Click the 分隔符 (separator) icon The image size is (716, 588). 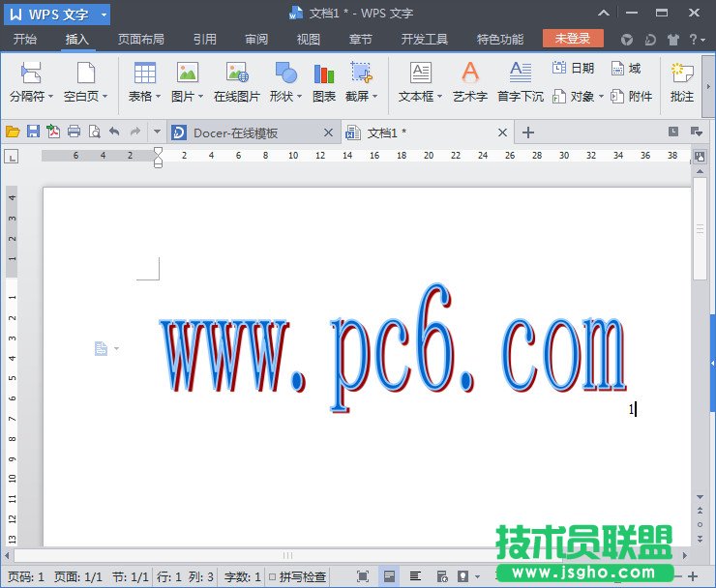(31, 73)
